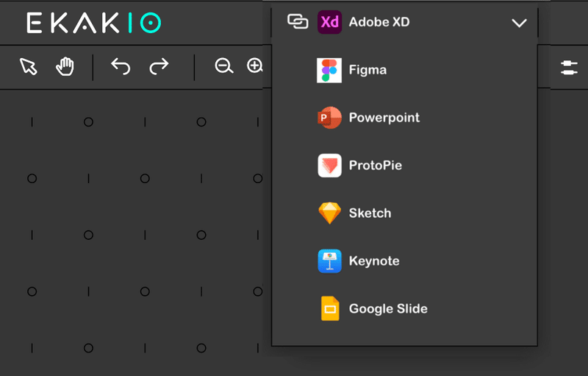Zoom out with the minus magnifier

tap(224, 66)
